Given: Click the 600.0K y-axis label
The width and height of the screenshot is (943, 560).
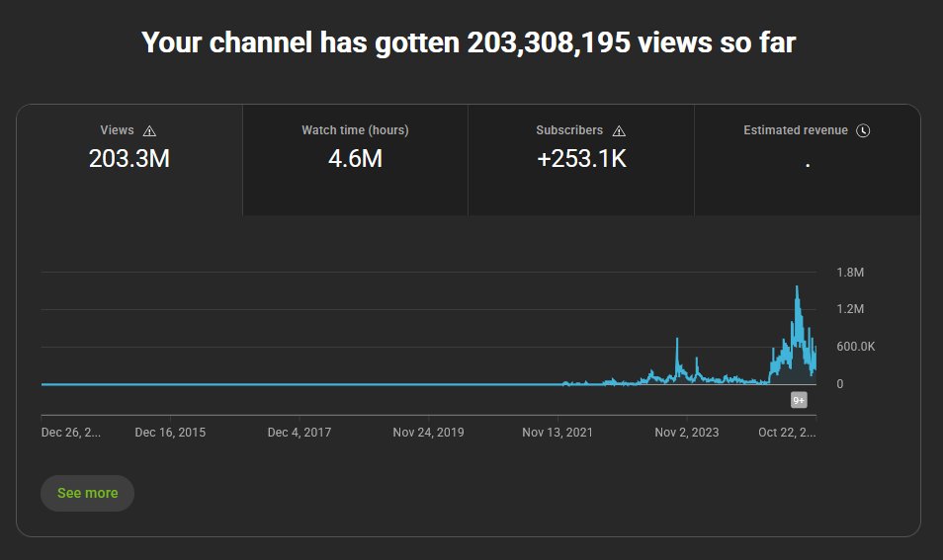Looking at the screenshot, I should pos(856,346).
